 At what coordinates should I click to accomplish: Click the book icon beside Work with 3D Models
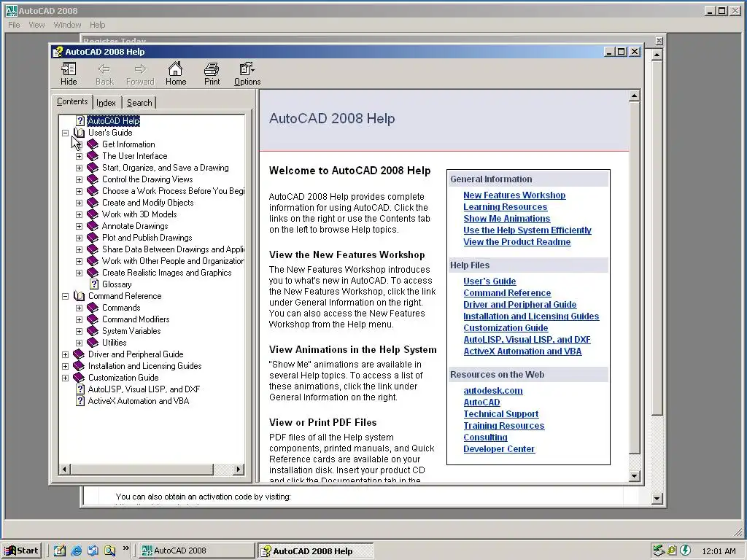click(x=93, y=214)
